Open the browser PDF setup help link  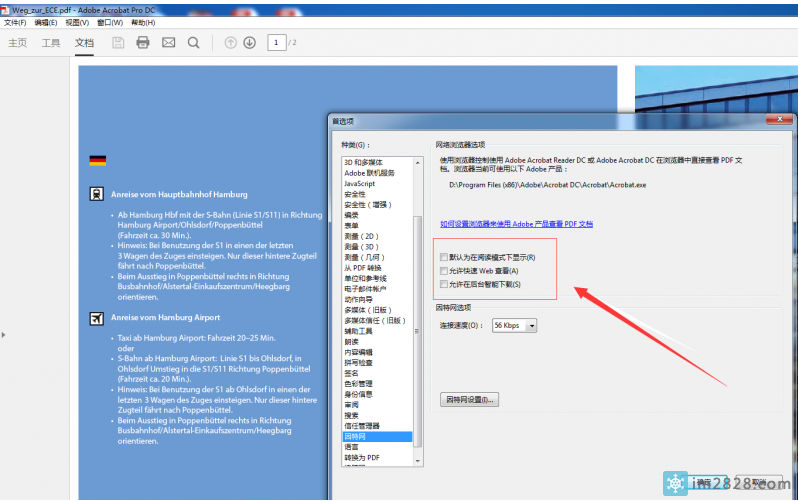coord(516,224)
